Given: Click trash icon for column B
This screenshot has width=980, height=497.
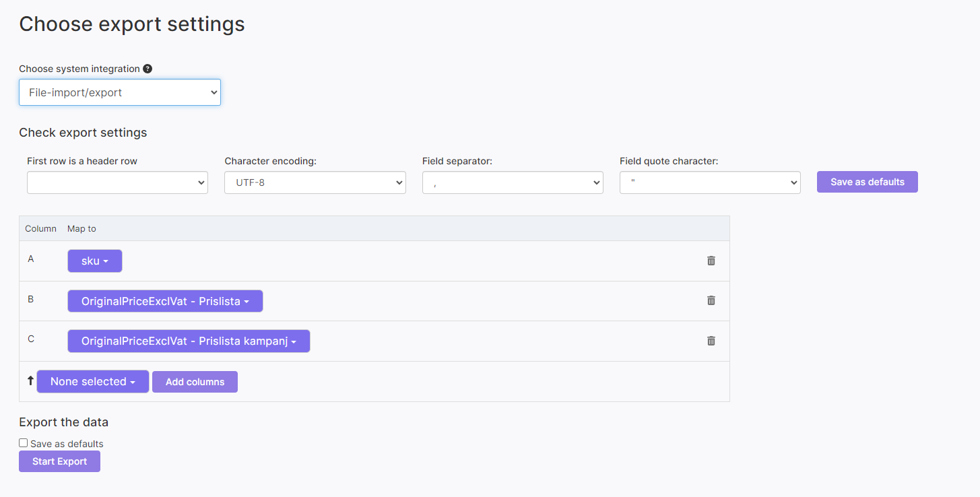Looking at the screenshot, I should point(711,300).
